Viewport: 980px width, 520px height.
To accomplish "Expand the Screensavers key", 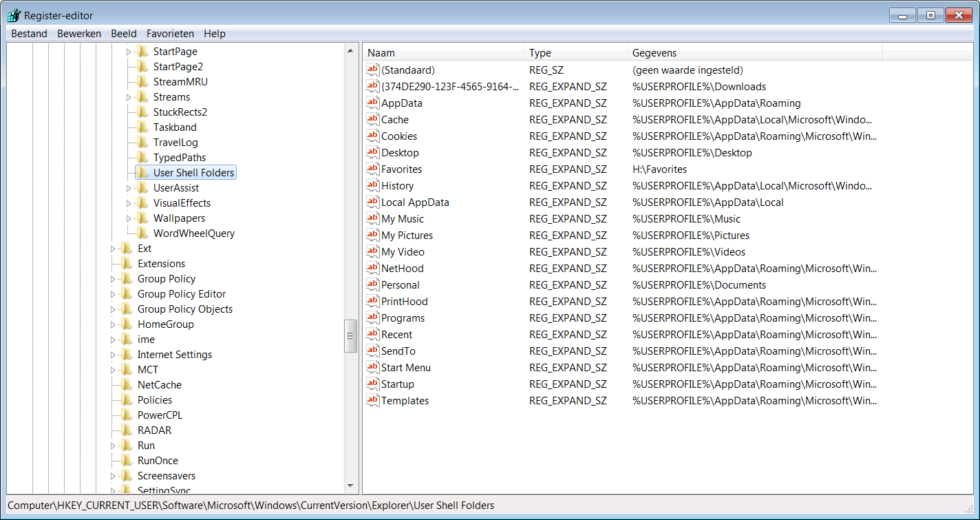I will [112, 476].
